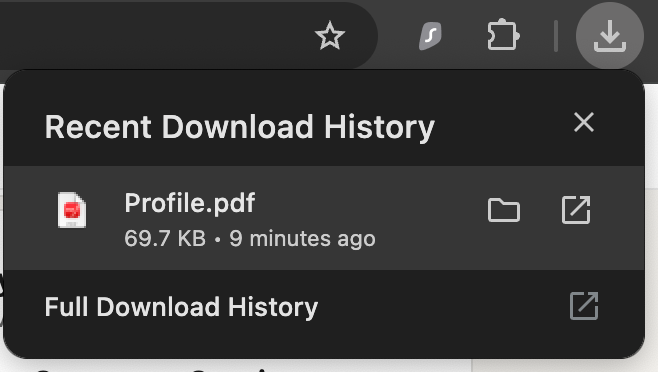Image resolution: width=658 pixels, height=372 pixels.
Task: Open the Surfshark extension icon
Action: tap(431, 36)
